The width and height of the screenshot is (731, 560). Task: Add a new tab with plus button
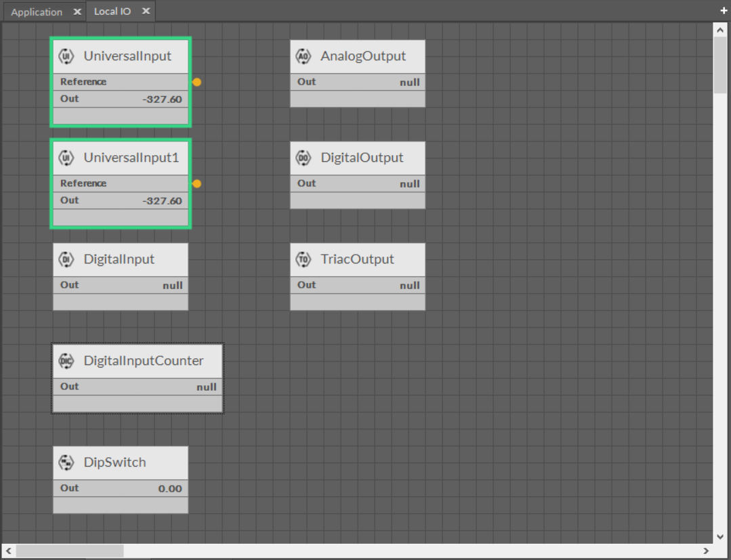point(724,11)
